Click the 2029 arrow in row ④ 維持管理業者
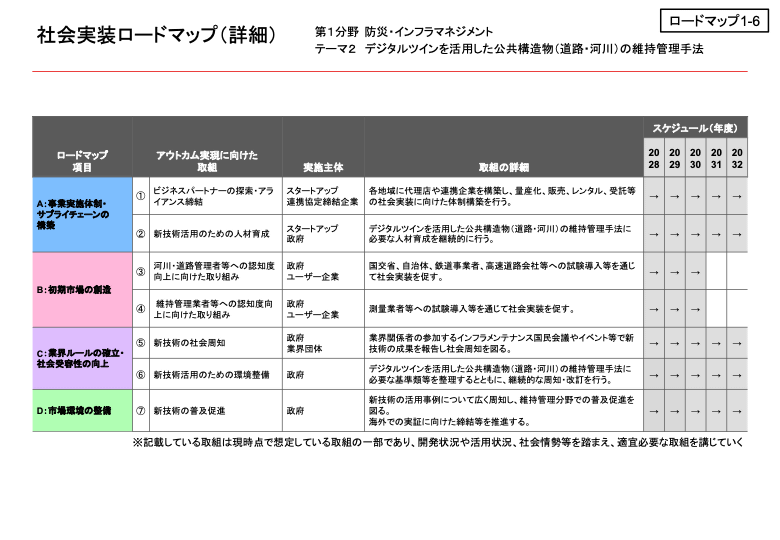The width and height of the screenshot is (780, 540). tap(674, 309)
